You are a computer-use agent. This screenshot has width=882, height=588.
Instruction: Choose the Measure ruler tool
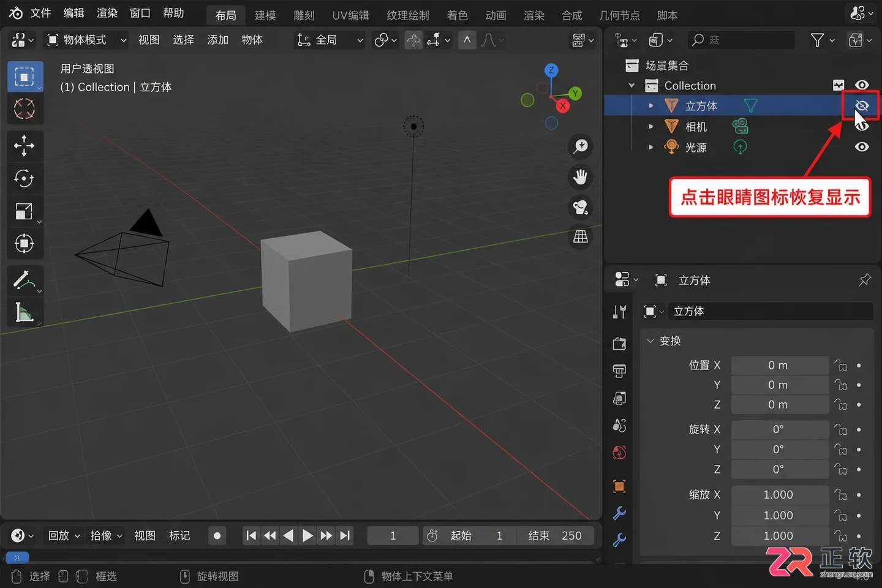point(24,312)
